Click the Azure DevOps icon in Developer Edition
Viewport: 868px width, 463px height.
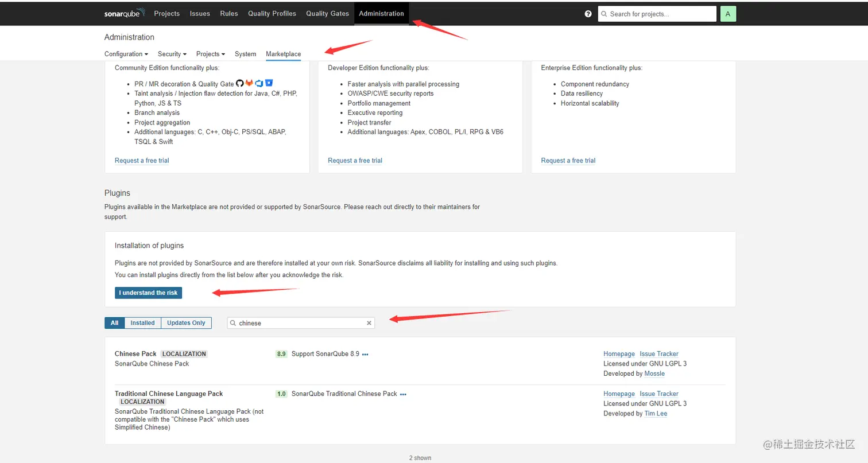(259, 83)
